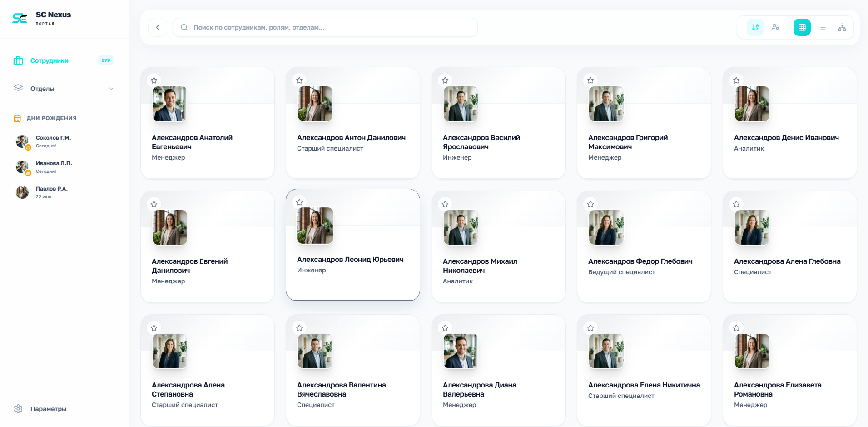Click Александрова Диана Валерьевна photo
The image size is (868, 427).
tap(461, 351)
